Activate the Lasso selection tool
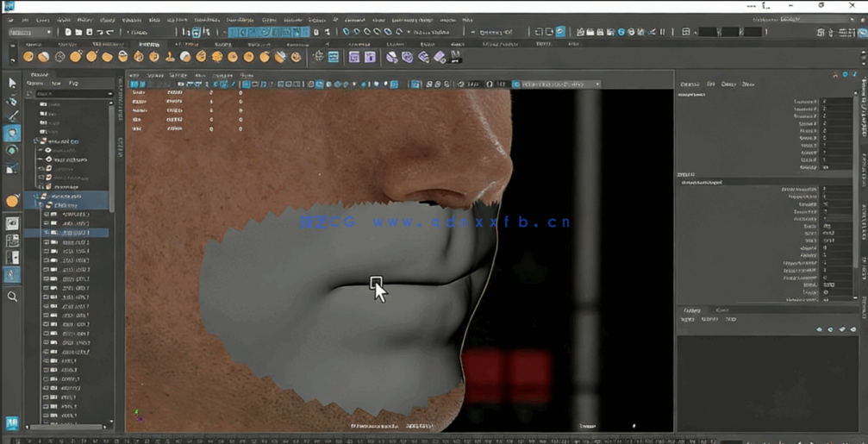The width and height of the screenshot is (868, 444). 12,100
